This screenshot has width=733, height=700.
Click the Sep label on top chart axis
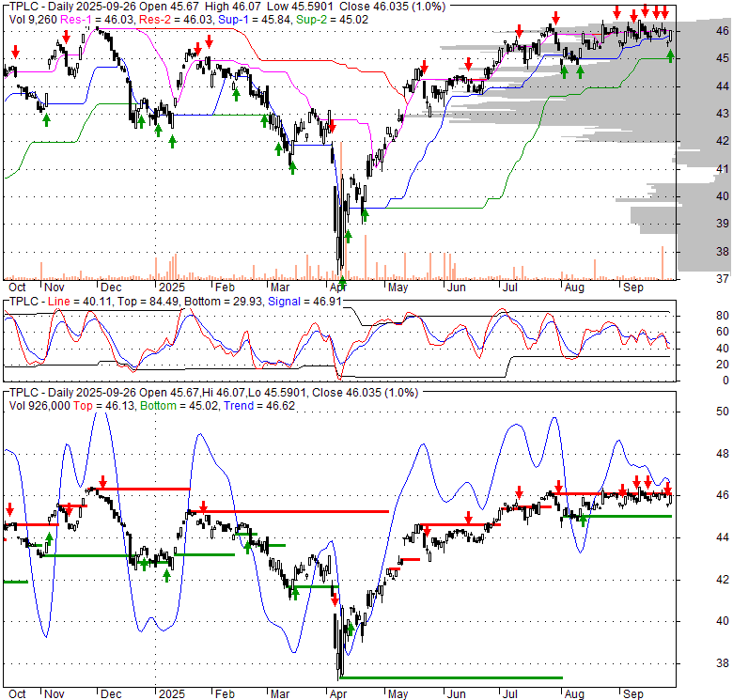tap(633, 288)
